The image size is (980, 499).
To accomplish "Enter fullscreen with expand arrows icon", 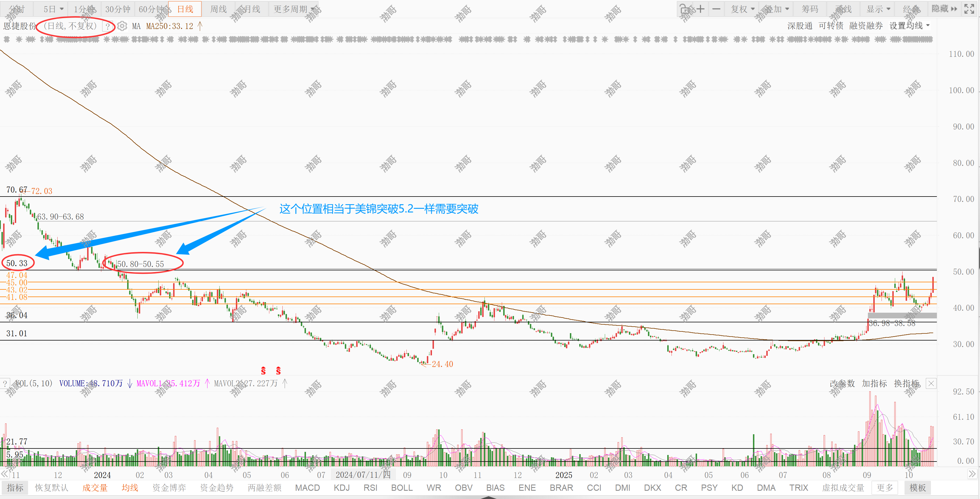I will [x=969, y=9].
